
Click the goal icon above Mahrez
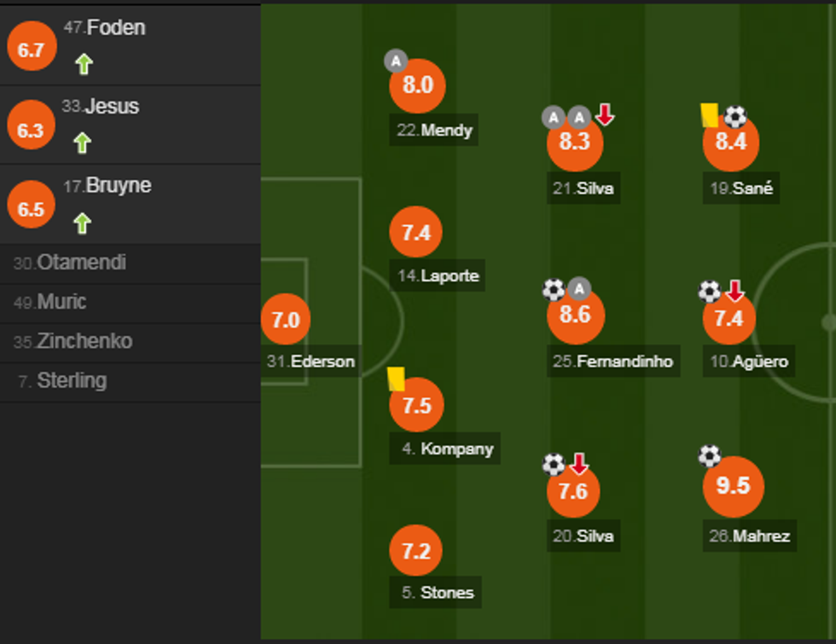click(x=710, y=456)
